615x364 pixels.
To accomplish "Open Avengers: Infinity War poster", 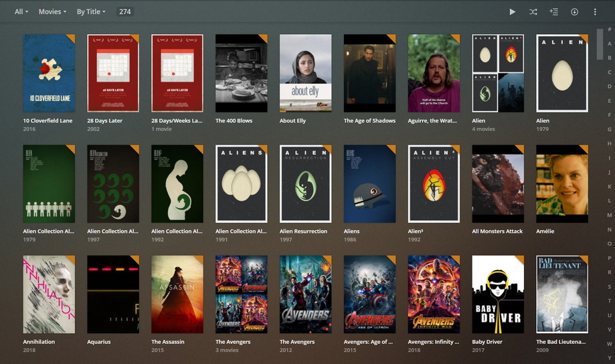I will tap(434, 294).
